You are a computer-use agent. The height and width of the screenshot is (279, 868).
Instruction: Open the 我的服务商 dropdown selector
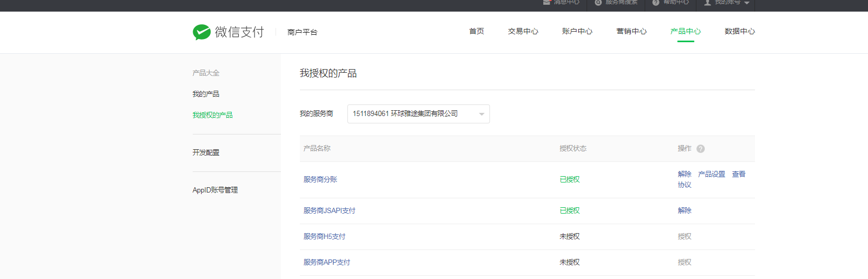coord(418,114)
